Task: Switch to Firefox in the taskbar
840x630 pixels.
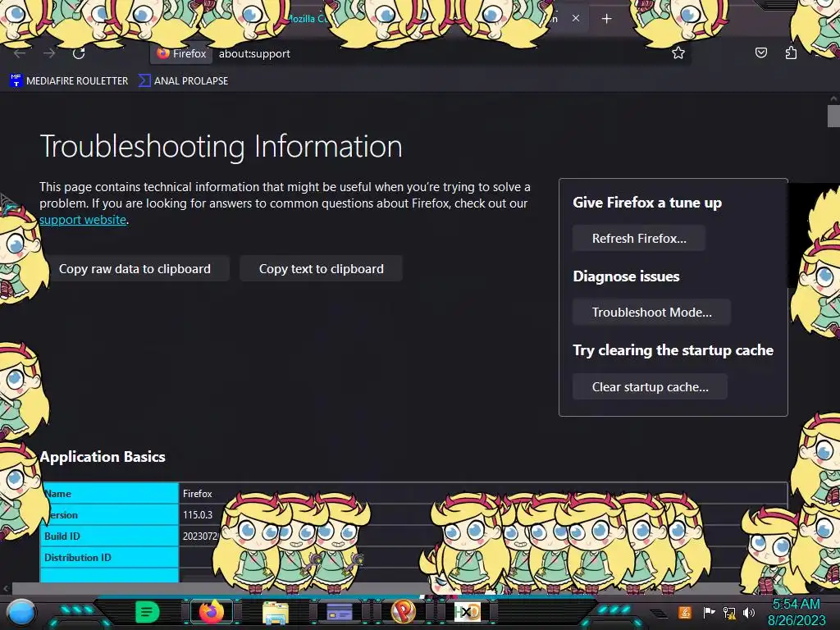Action: coord(211,612)
